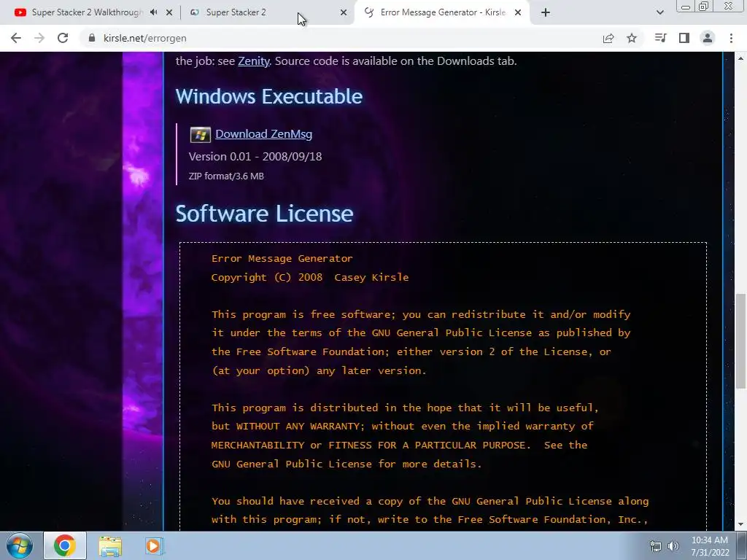Expand the tab search dropdown arrow
The width and height of the screenshot is (747, 560).
pos(659,12)
